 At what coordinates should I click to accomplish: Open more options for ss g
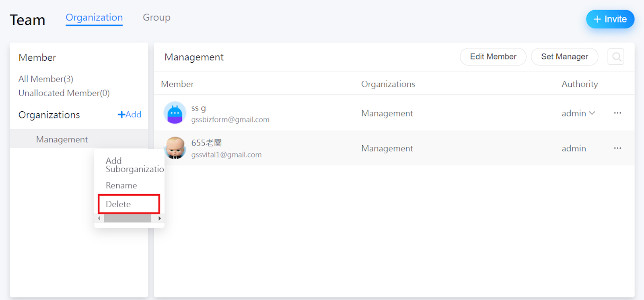point(617,113)
